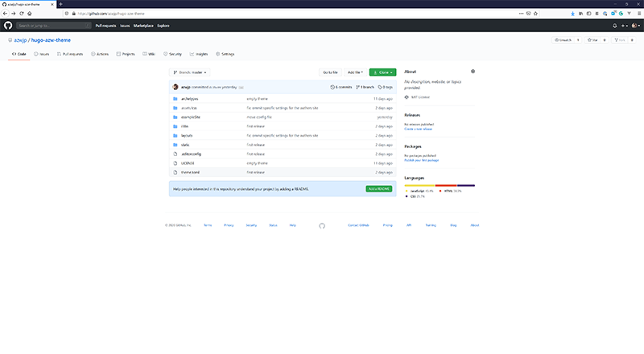The image size is (644, 354).
Task: Click the 6 commits link
Action: (x=341, y=87)
